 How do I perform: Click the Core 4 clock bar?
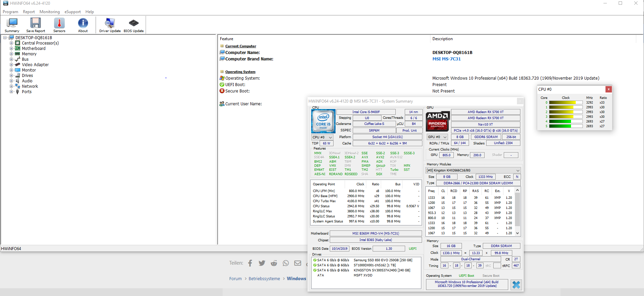(x=566, y=122)
